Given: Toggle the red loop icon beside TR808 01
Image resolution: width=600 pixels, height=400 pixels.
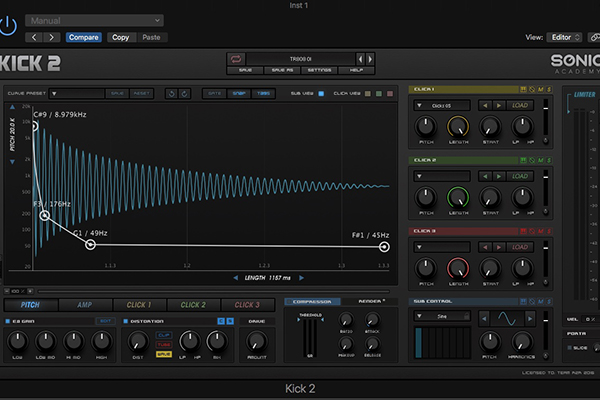Looking at the screenshot, I should pos(236,59).
